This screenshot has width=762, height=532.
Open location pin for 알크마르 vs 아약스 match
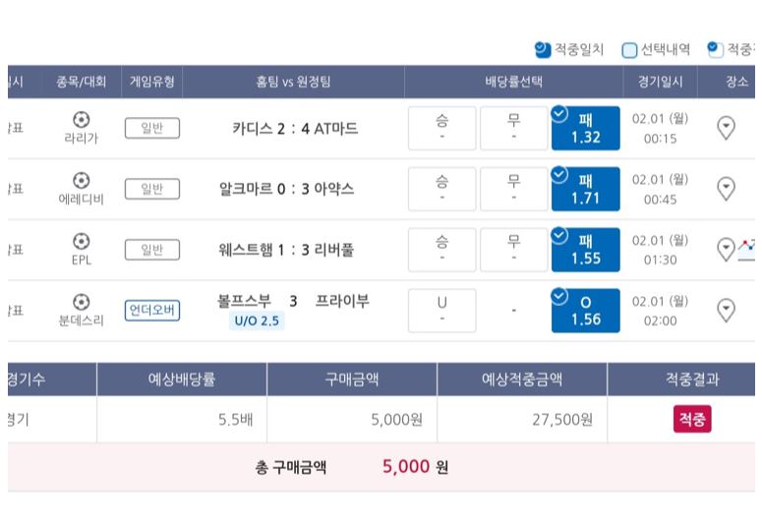coord(726,189)
